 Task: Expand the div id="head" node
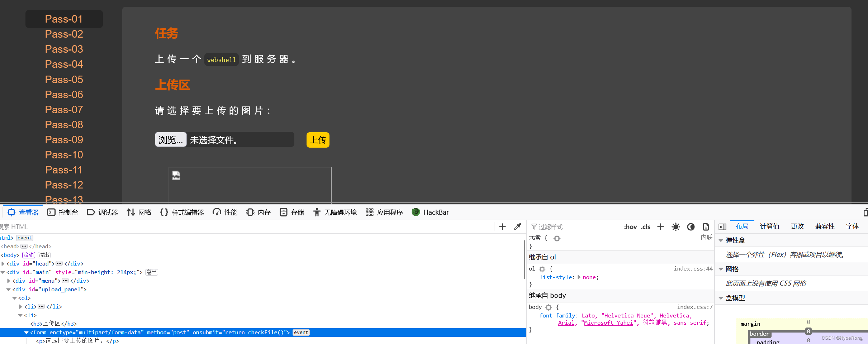click(x=3, y=264)
